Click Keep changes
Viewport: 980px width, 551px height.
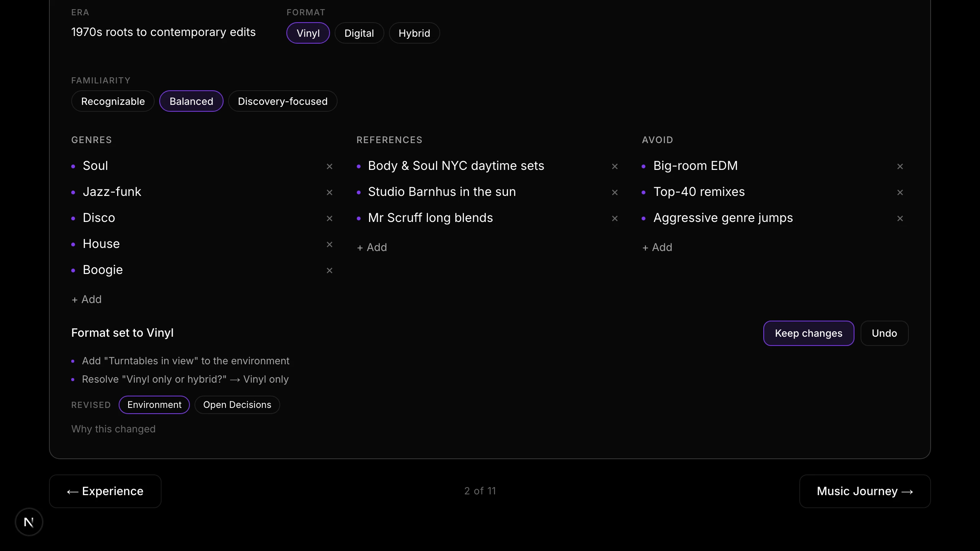pyautogui.click(x=808, y=333)
